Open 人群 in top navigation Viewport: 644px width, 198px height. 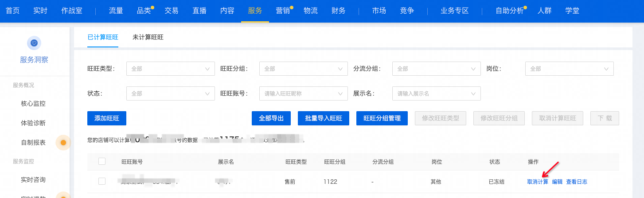[545, 11]
